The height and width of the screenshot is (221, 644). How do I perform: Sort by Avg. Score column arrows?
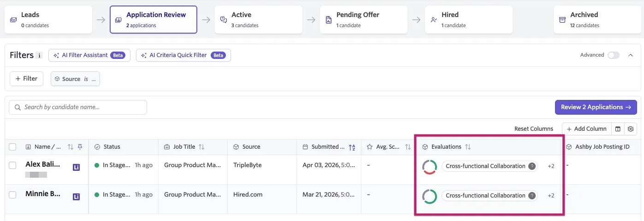click(408, 147)
